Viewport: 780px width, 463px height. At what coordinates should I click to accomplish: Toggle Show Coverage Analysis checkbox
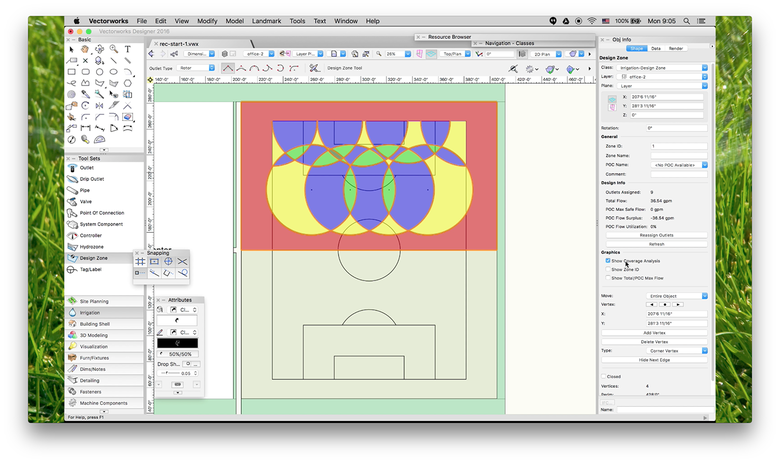point(606,260)
